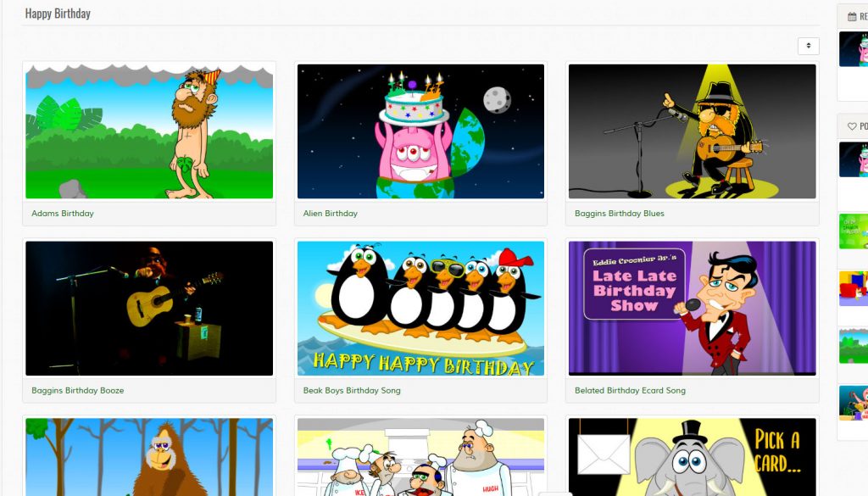868x496 pixels.
Task: Open the Alien Birthday ecard thumbnail
Action: coord(420,131)
